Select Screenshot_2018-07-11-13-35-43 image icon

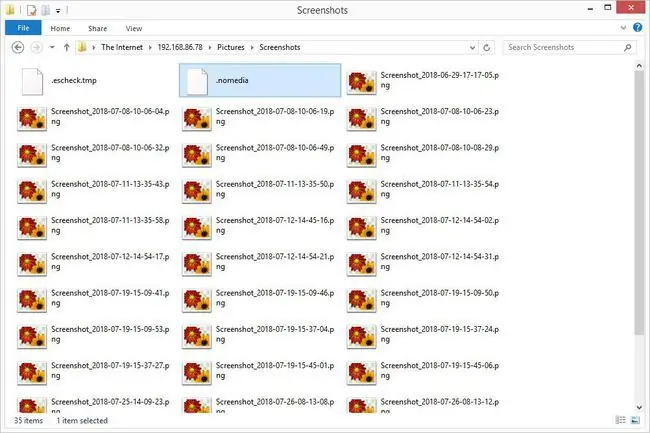tap(32, 191)
